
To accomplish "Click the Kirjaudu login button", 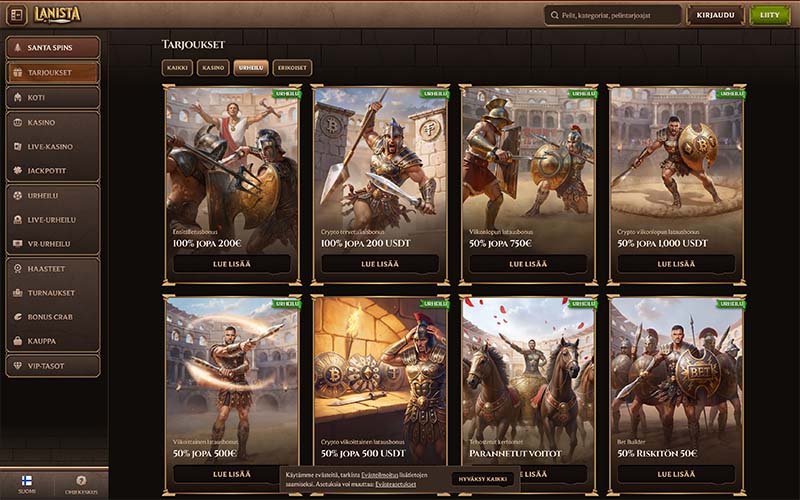I will (x=715, y=15).
